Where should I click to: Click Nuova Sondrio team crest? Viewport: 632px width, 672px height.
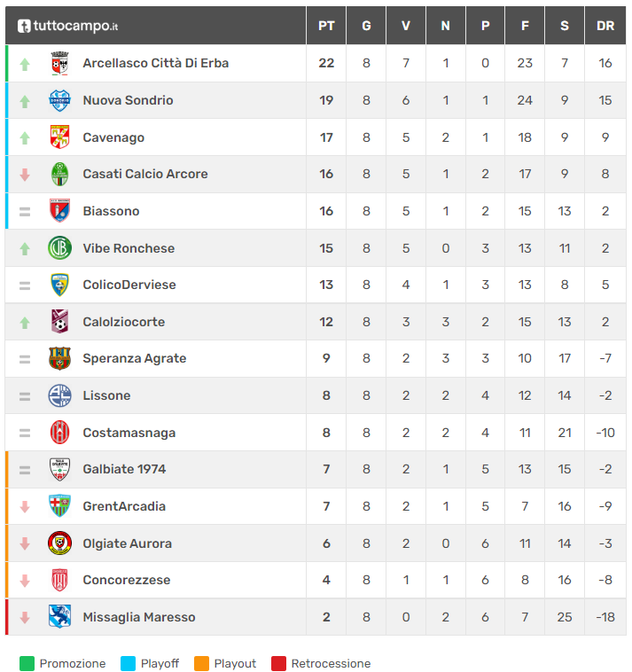59,100
